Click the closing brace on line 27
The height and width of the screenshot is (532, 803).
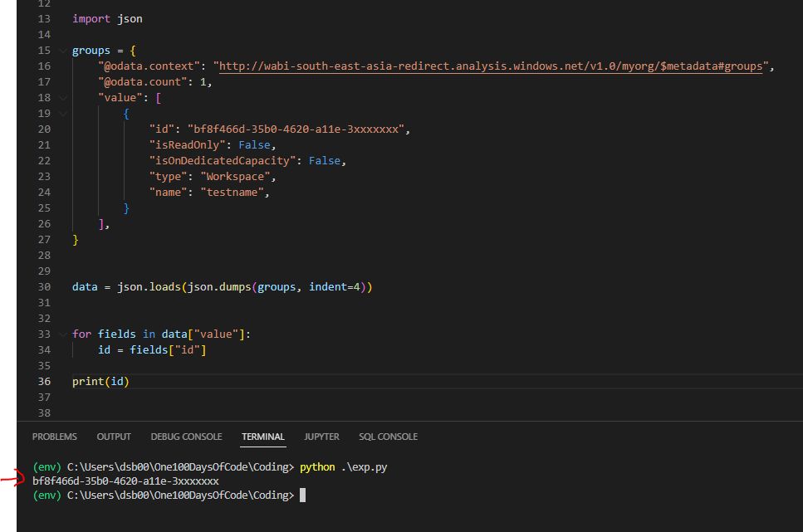point(76,240)
